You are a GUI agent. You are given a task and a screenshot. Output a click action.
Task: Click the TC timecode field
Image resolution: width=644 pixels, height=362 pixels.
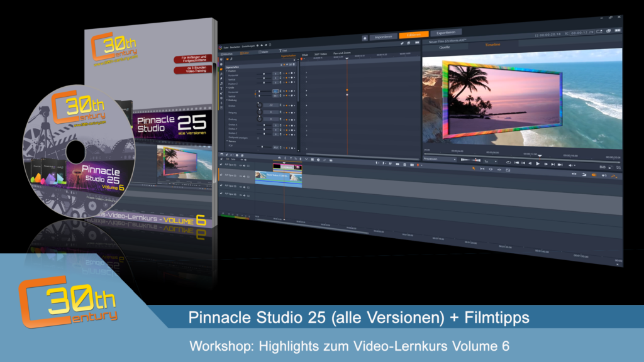coord(582,33)
